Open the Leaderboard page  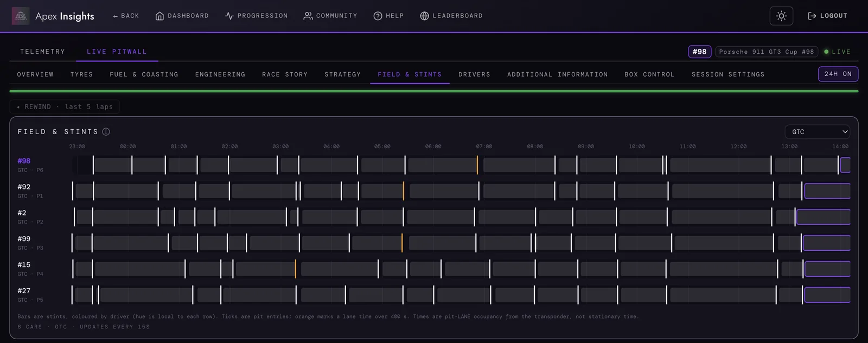[x=457, y=16]
